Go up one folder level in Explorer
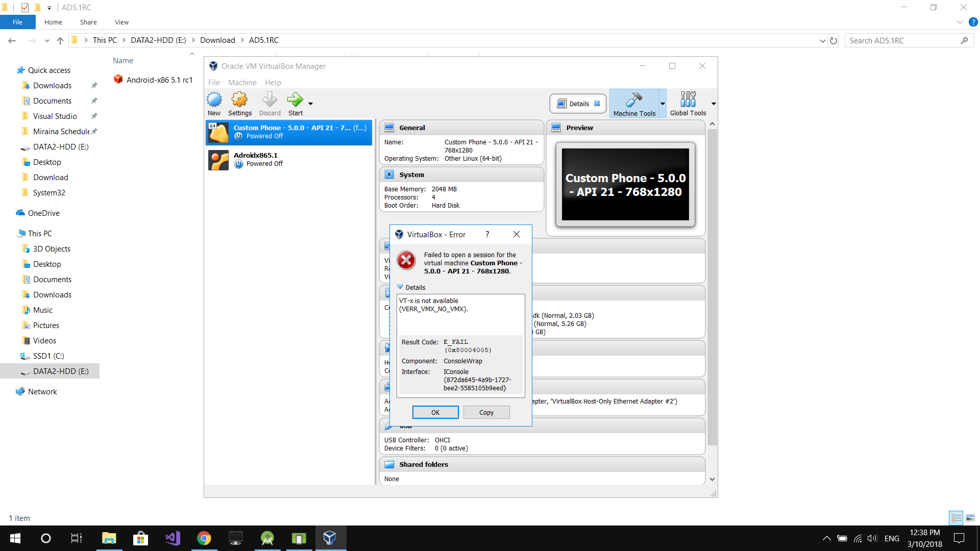980x551 pixels. [x=60, y=40]
